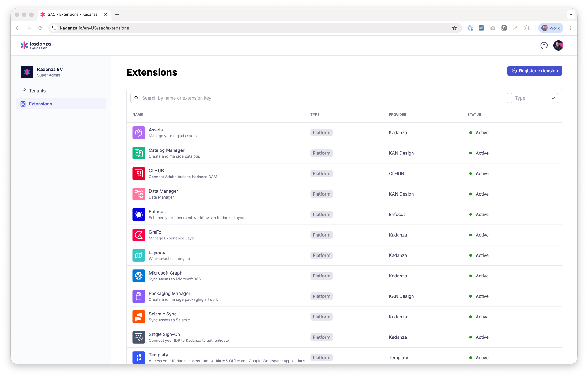
Task: Close the SAC Extensions tab
Action: [x=106, y=14]
